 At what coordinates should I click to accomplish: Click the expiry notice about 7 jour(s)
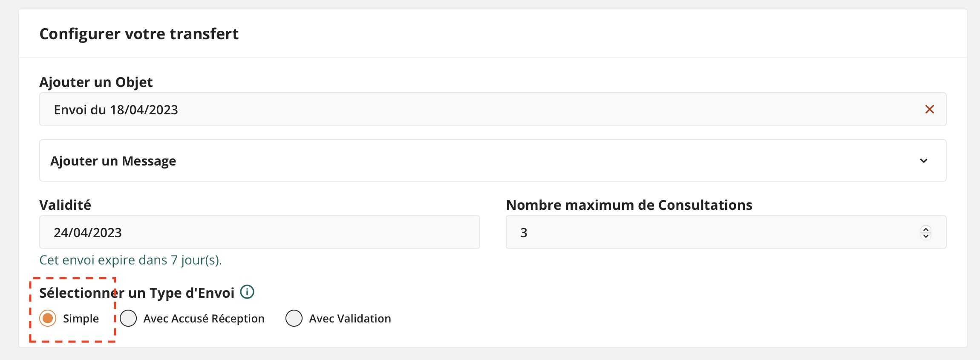130,260
